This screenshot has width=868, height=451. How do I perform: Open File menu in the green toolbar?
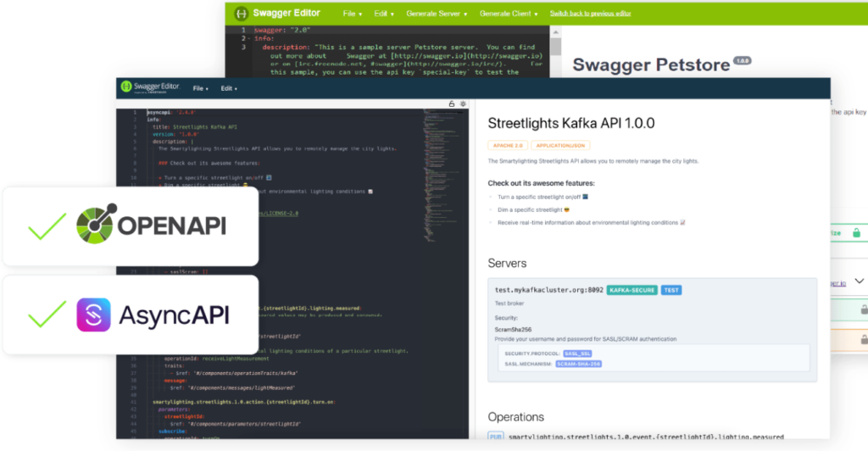click(353, 14)
